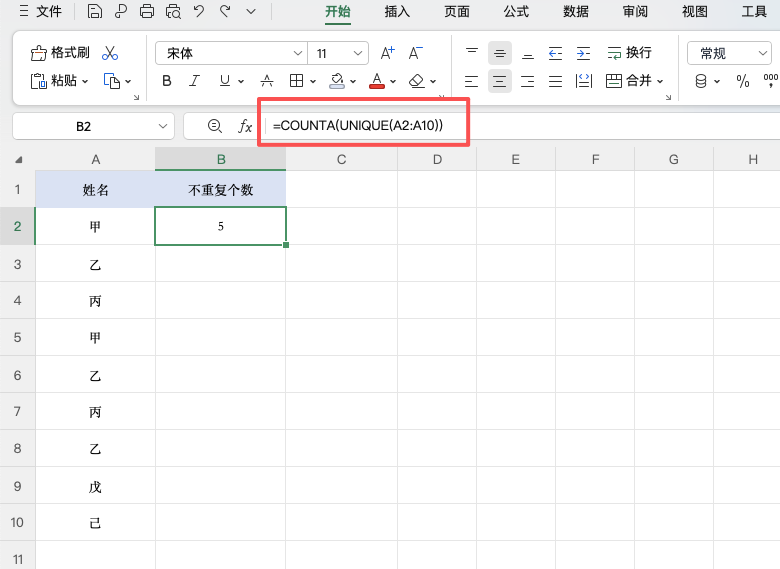Image resolution: width=780 pixels, height=569 pixels.
Task: Switch to the 工具 tab
Action: click(754, 11)
